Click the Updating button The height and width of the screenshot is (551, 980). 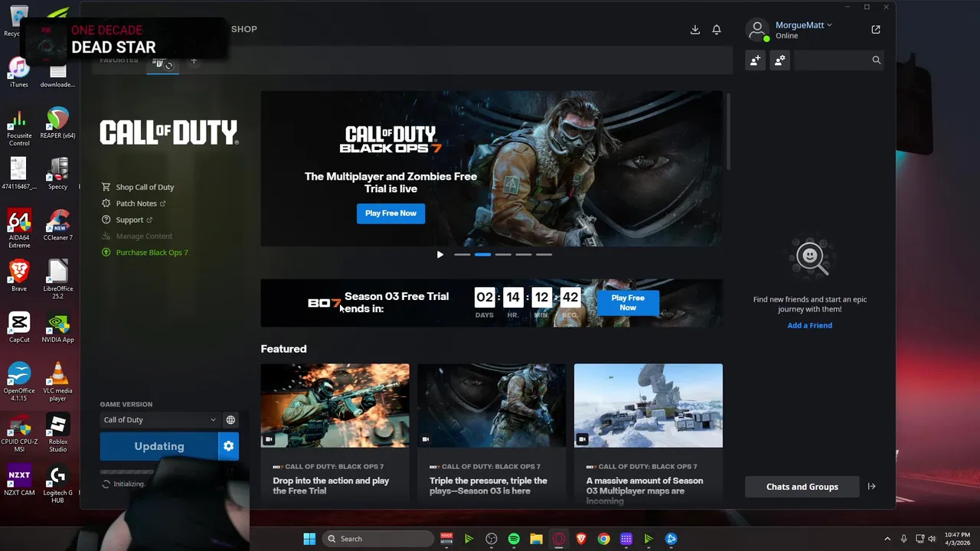coord(159,446)
